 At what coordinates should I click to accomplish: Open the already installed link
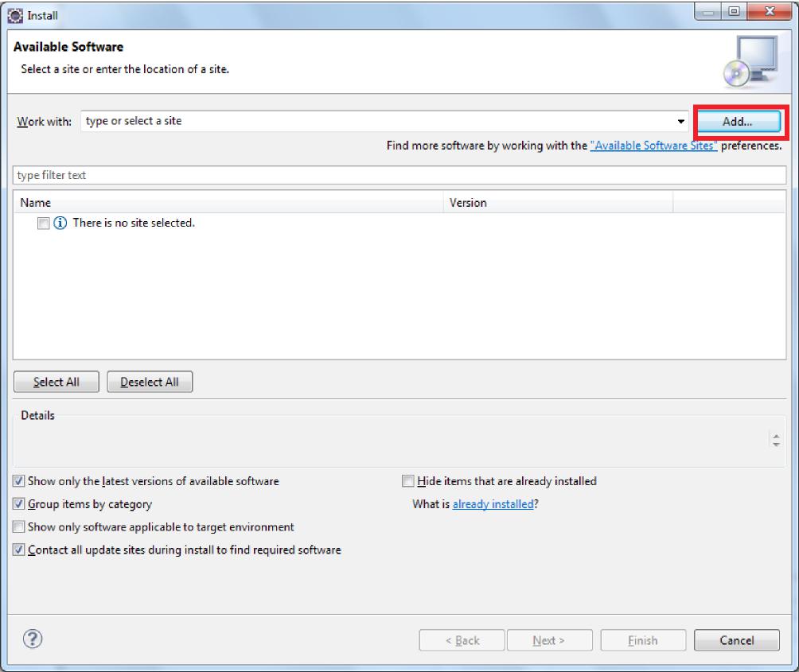tap(493, 504)
